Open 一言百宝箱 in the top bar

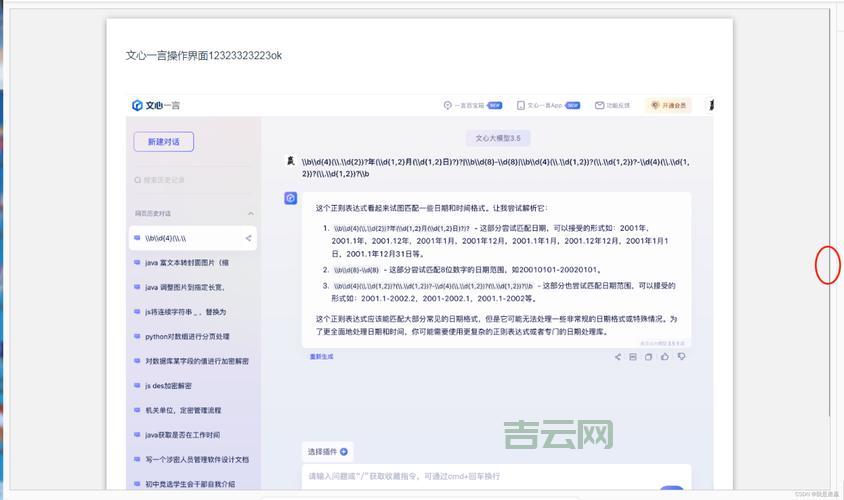[472, 105]
